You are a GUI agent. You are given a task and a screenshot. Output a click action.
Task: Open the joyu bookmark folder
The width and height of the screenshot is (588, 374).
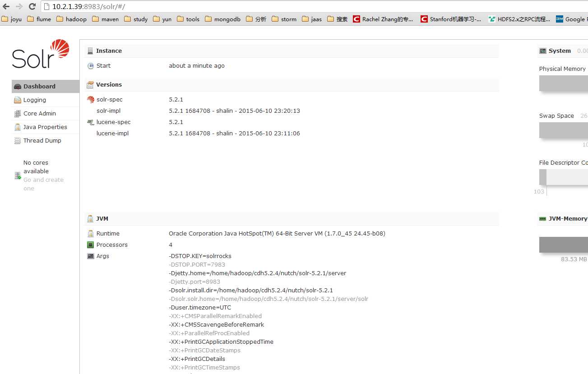(12, 19)
